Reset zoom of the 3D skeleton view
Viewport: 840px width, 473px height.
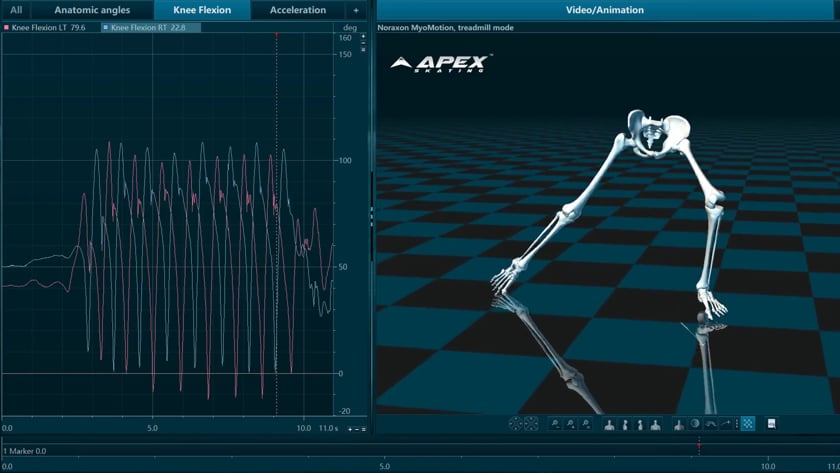(x=586, y=424)
